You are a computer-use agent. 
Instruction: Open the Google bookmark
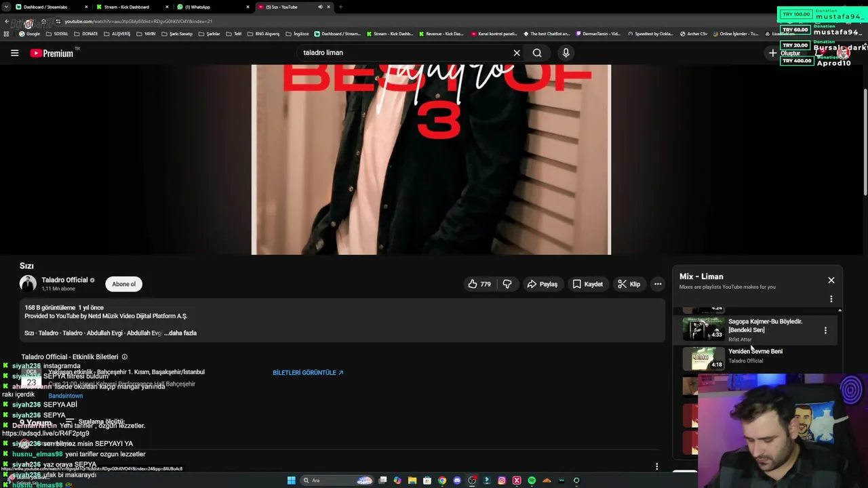pos(29,34)
